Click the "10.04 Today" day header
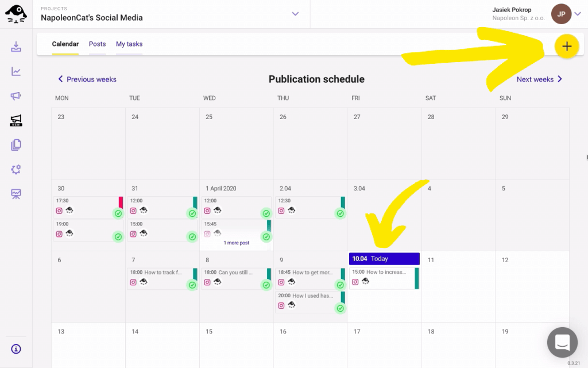Image resolution: width=588 pixels, height=368 pixels. pos(384,259)
